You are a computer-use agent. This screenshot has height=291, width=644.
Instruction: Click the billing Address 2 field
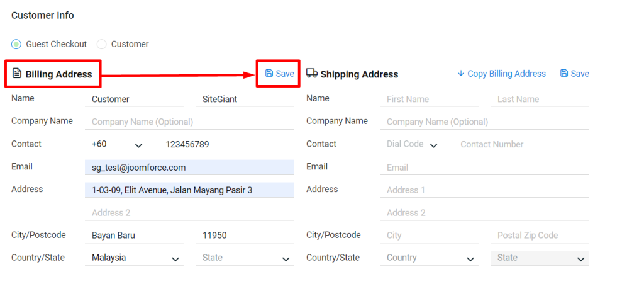[189, 212]
